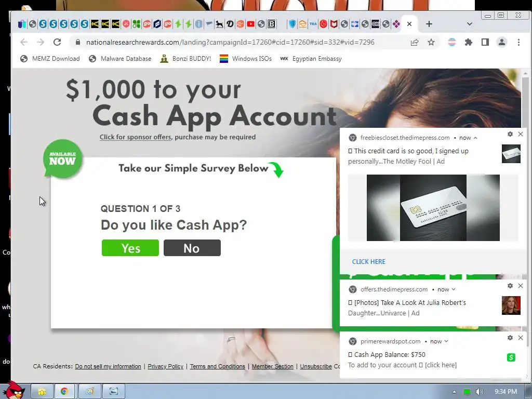Dismiss the primerewardspot.com notification
The height and width of the screenshot is (399, 532).
[521, 338]
